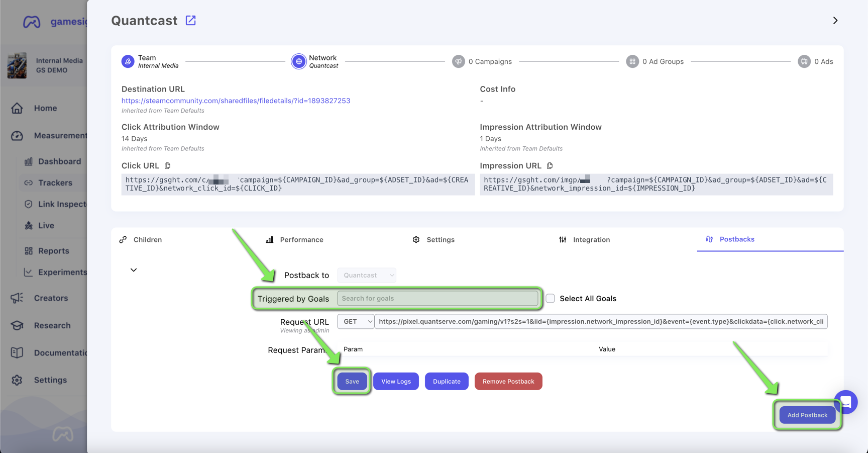Click the Ads step icon
The image size is (868, 453).
point(804,61)
